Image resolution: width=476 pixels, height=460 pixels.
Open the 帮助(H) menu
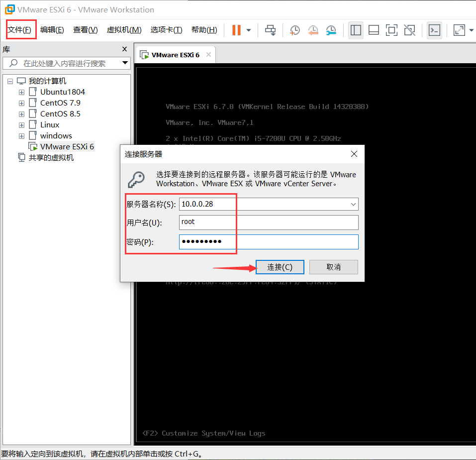click(x=204, y=30)
